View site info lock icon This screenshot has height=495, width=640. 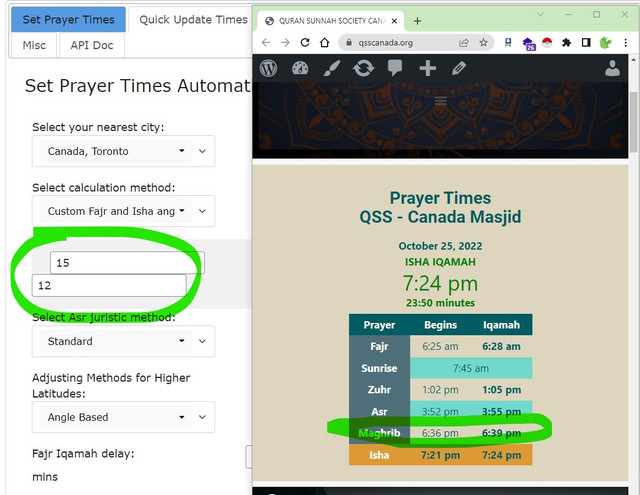[349, 43]
